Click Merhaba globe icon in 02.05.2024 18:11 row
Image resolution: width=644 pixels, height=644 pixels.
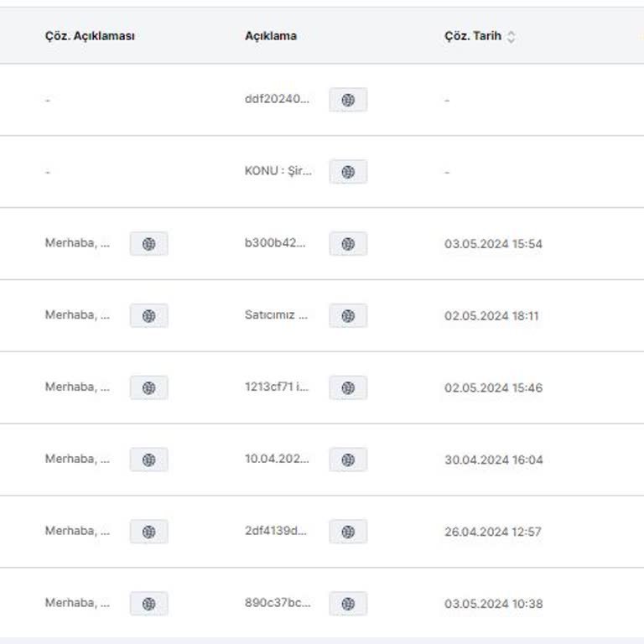pyautogui.click(x=148, y=316)
